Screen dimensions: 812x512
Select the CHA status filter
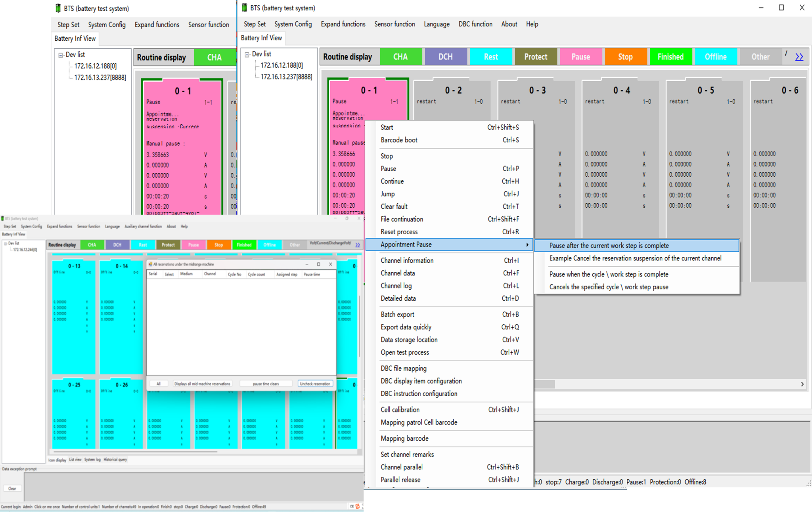[401, 57]
